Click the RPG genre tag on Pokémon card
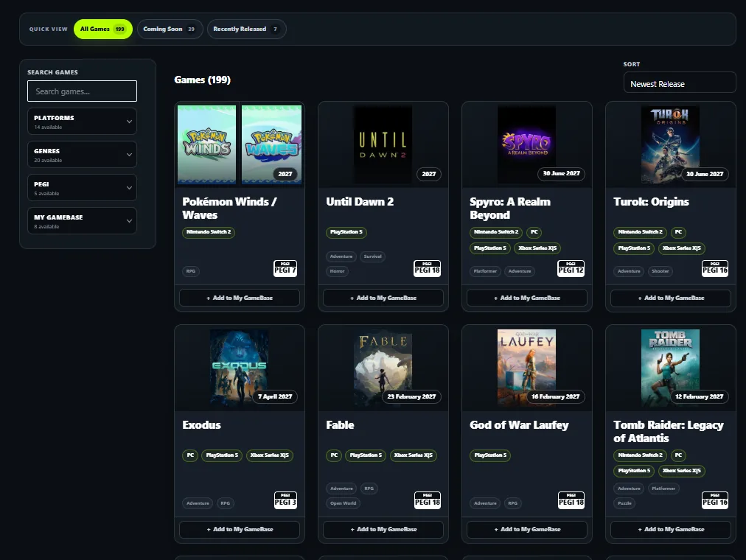 click(191, 271)
